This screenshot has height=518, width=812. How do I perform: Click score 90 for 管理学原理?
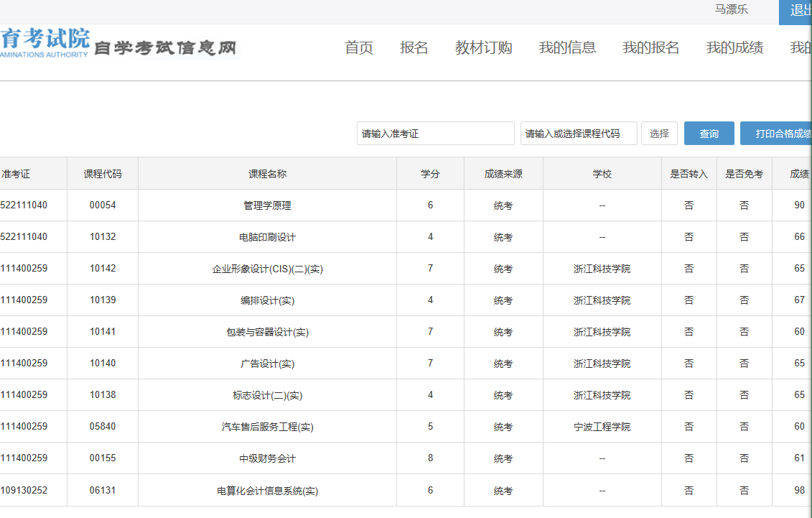point(800,205)
